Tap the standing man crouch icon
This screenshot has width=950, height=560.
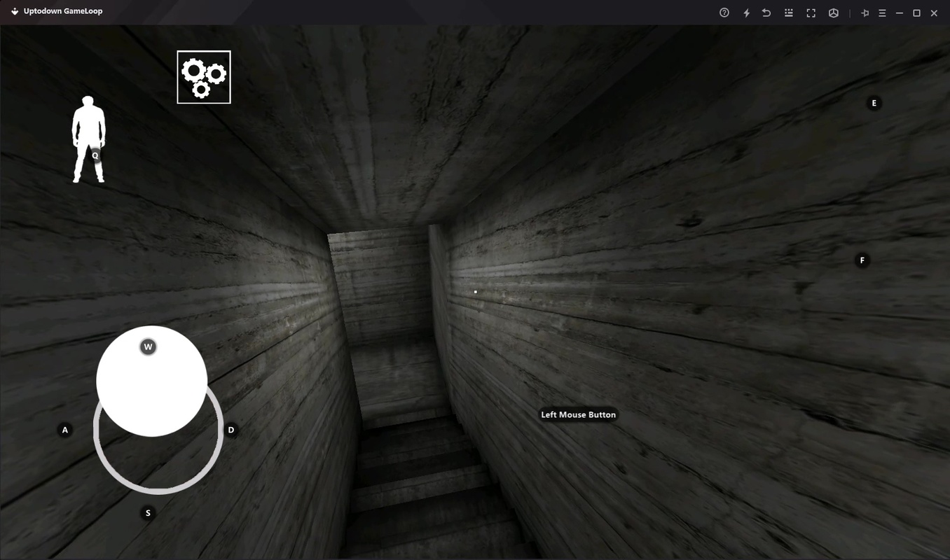[89, 139]
